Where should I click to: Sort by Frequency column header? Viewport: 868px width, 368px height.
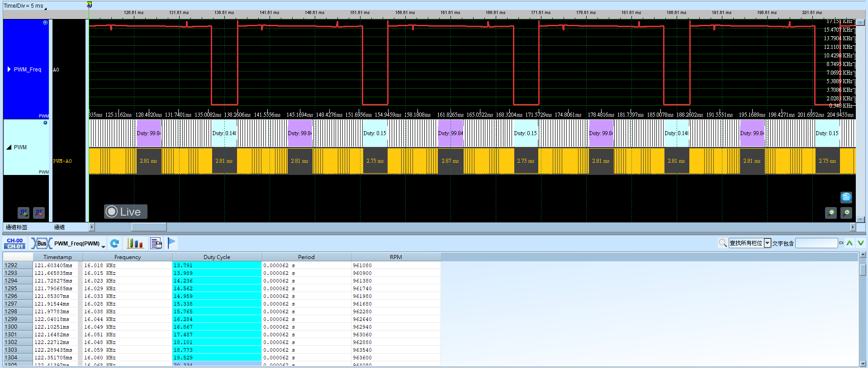point(127,257)
